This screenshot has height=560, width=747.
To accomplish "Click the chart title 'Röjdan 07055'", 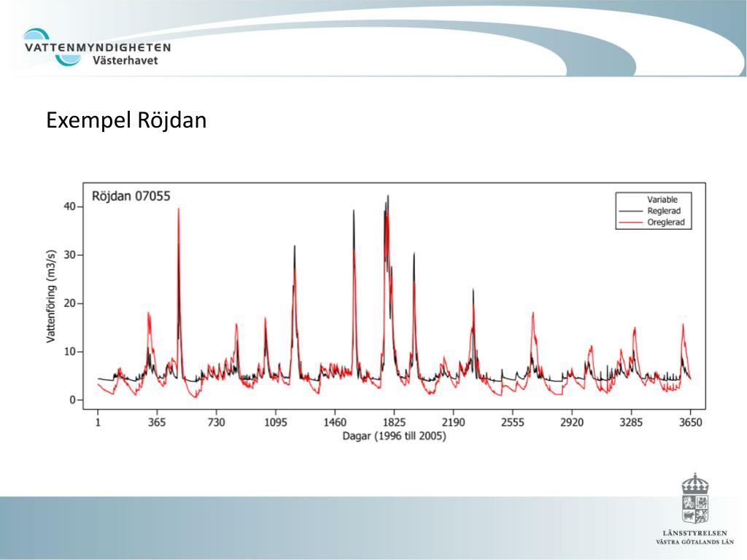I will tap(131, 196).
